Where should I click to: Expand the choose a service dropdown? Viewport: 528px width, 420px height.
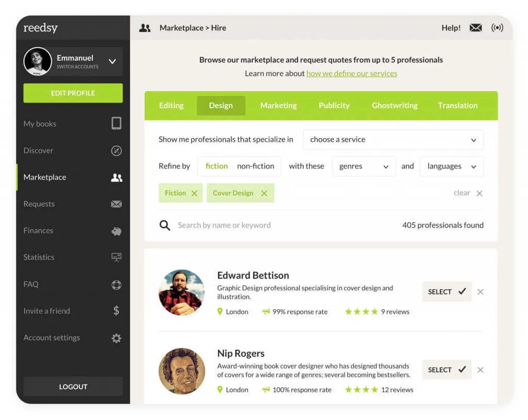tap(393, 140)
